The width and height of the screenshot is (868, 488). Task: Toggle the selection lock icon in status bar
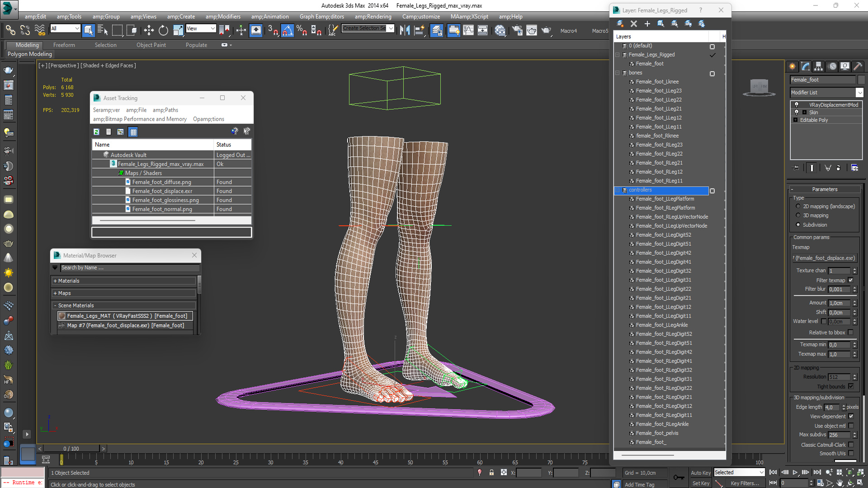(x=491, y=473)
